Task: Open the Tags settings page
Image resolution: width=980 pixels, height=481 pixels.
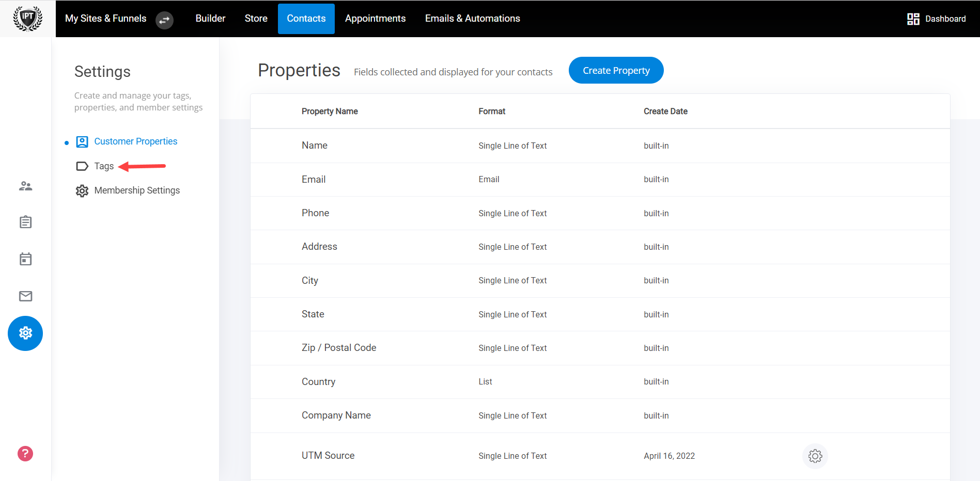Action: pos(104,166)
